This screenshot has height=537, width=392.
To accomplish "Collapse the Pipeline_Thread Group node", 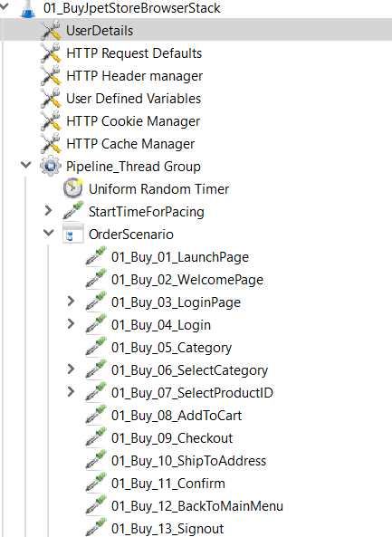I will point(26,165).
